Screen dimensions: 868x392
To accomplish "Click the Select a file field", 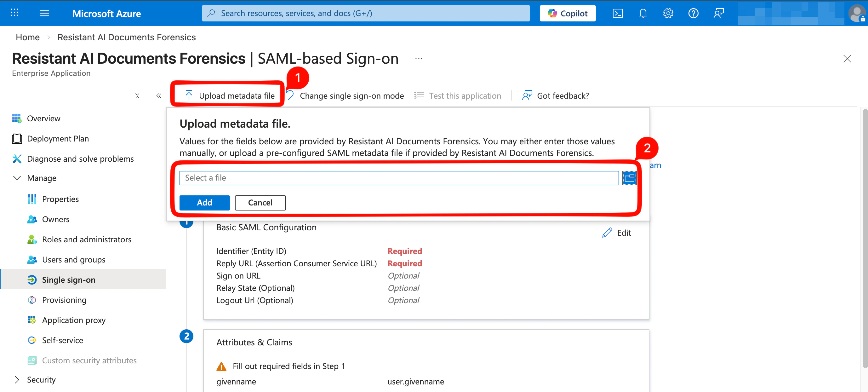I will pos(399,178).
